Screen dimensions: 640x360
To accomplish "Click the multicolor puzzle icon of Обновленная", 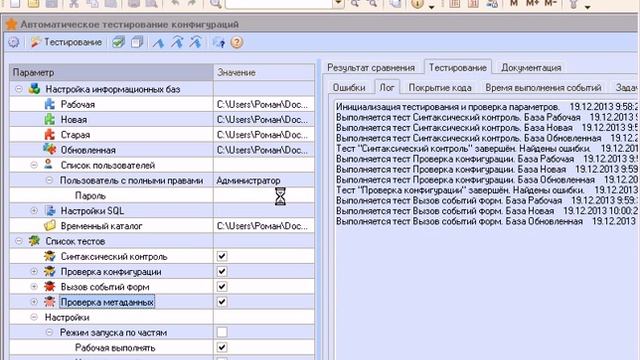I will pos(49,149).
